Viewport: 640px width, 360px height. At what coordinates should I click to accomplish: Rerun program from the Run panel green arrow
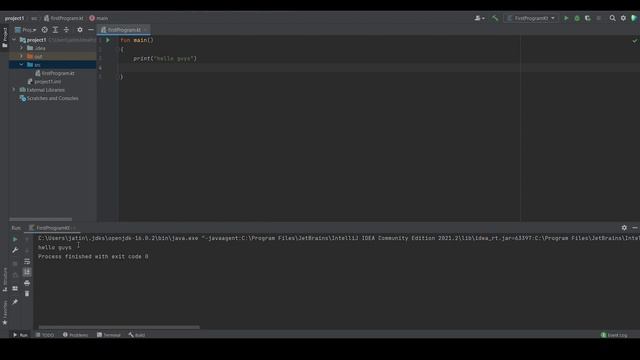click(x=15, y=239)
